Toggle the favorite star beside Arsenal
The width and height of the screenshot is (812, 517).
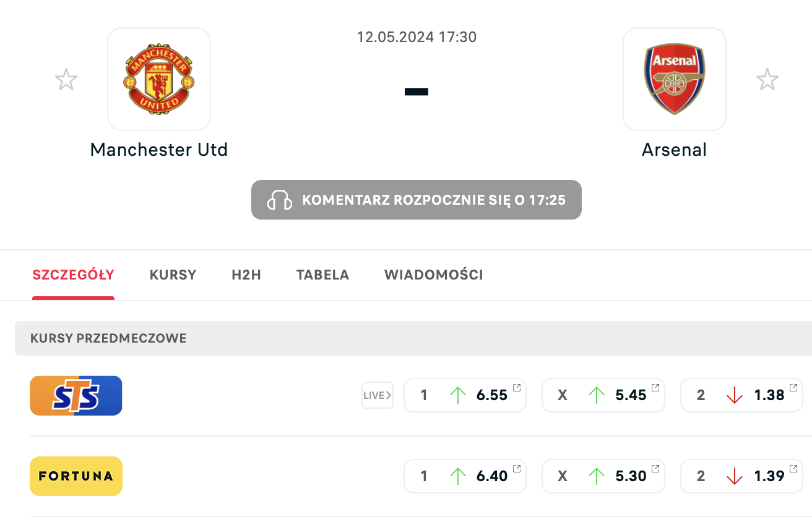tap(767, 80)
